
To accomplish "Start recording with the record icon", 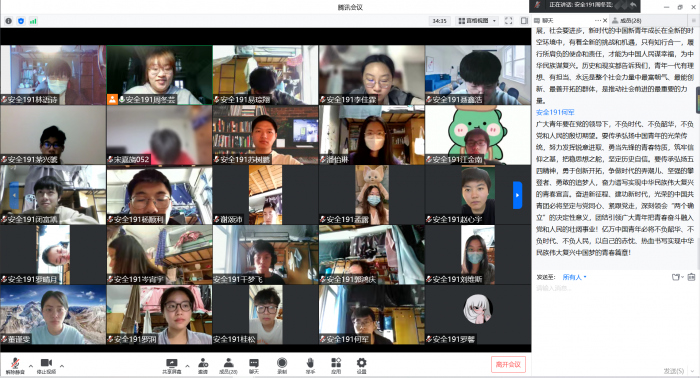I will [282, 366].
